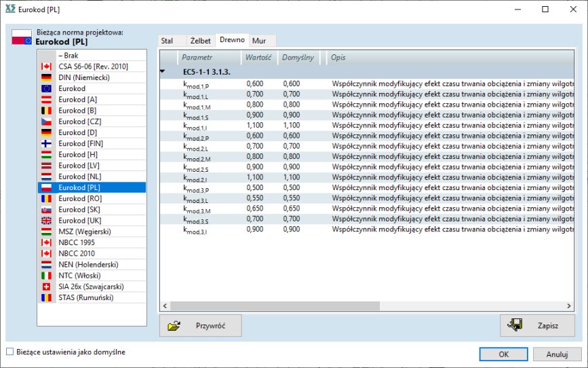The image size is (588, 368).
Task: Click the open folder icon on Przywróć
Action: point(174,325)
